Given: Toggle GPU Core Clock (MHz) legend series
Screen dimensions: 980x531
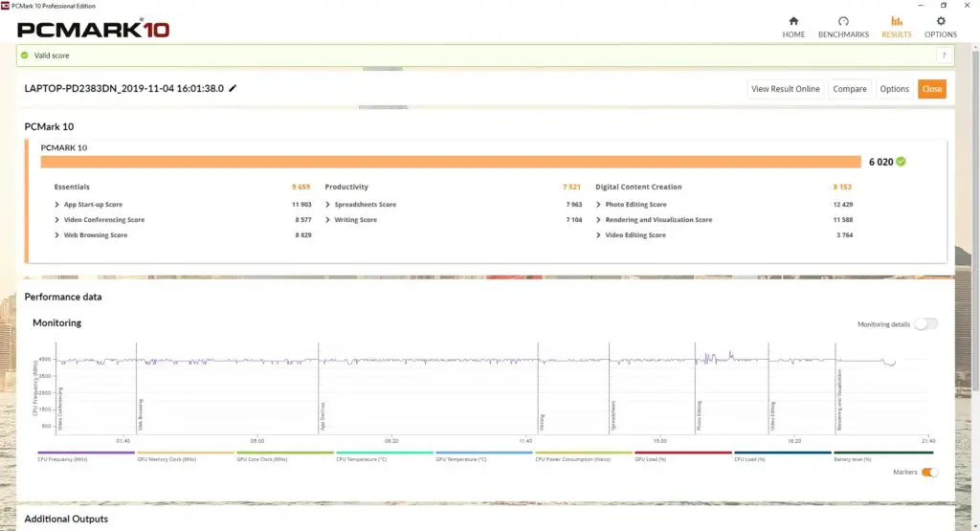Looking at the screenshot, I should click(285, 456).
